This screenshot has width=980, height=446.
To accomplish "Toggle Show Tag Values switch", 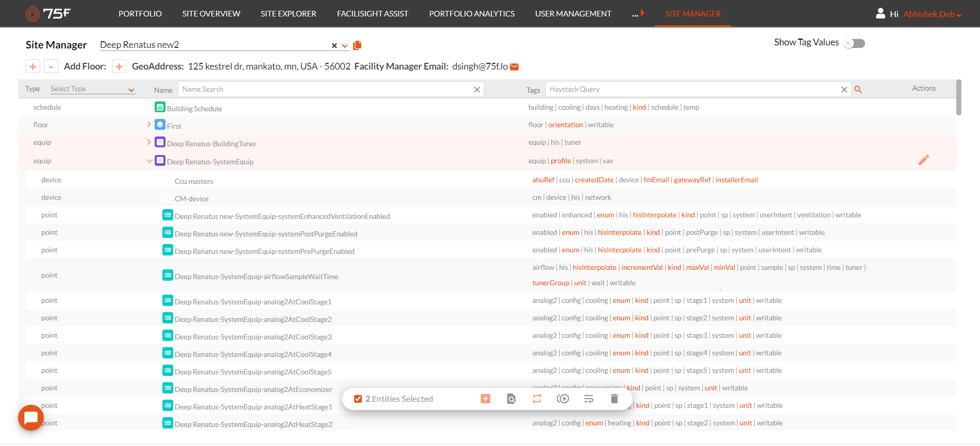I will pyautogui.click(x=855, y=43).
